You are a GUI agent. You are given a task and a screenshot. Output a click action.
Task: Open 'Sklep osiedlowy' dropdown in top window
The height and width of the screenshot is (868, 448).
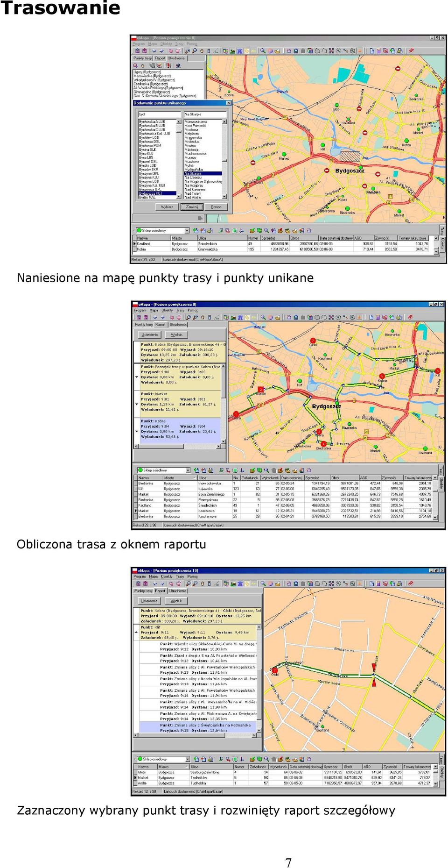click(187, 231)
